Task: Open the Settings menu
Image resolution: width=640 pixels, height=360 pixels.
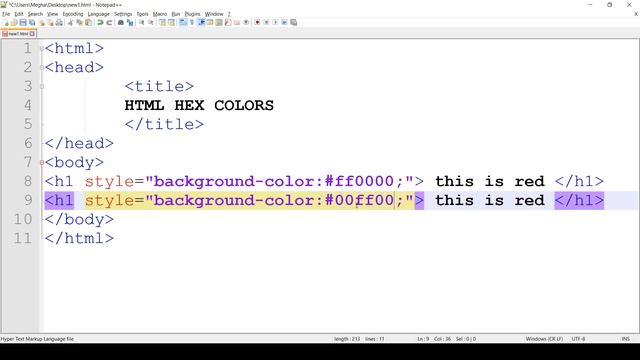Action: click(x=123, y=14)
